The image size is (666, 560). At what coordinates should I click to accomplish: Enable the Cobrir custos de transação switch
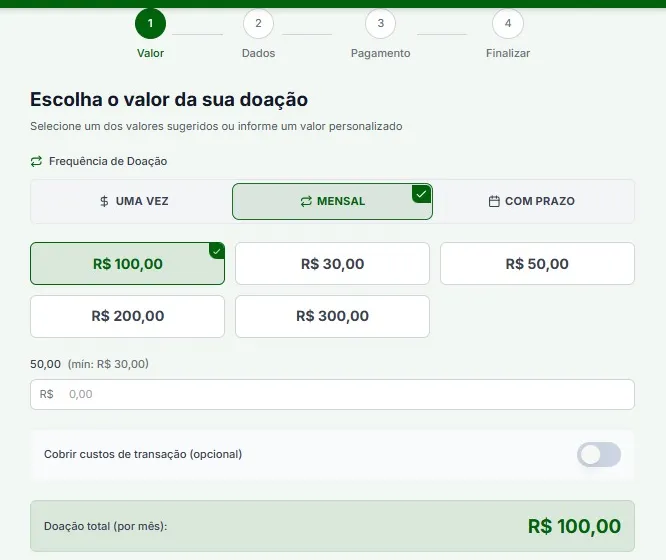click(x=598, y=455)
